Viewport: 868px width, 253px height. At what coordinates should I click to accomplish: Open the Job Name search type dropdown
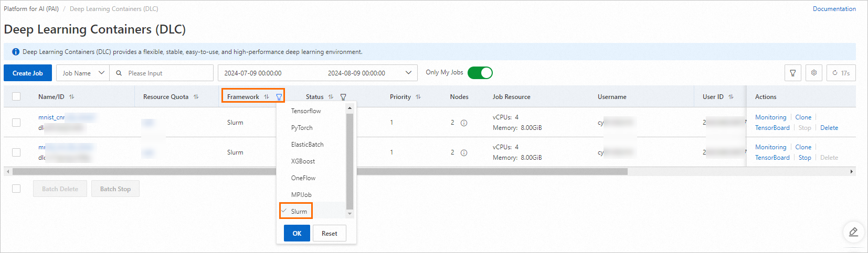coord(82,73)
